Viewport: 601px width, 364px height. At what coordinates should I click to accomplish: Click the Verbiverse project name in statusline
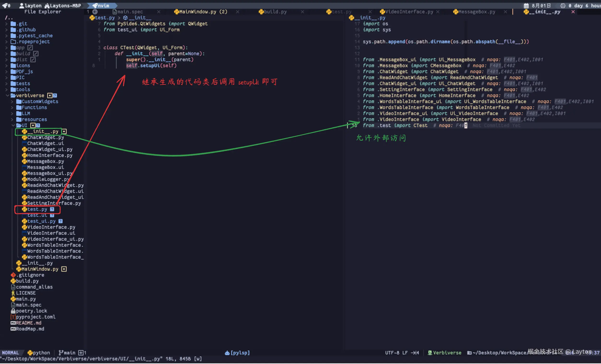click(447, 353)
